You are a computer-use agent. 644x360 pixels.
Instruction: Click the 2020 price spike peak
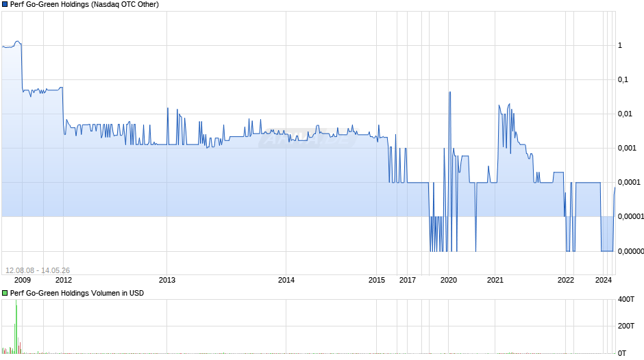coord(449,92)
